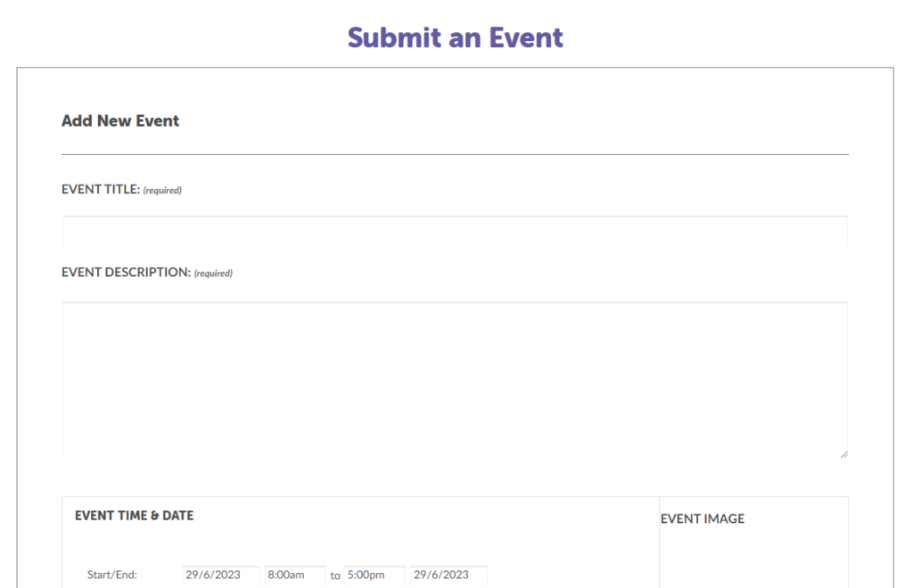Screen dimensions: 913x588
Task: Click the Start/End label
Action: (112, 576)
